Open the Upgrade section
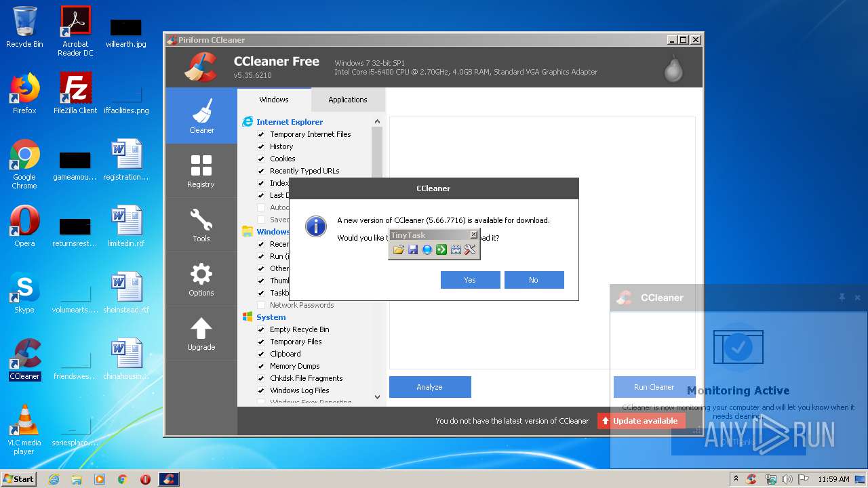 201,333
